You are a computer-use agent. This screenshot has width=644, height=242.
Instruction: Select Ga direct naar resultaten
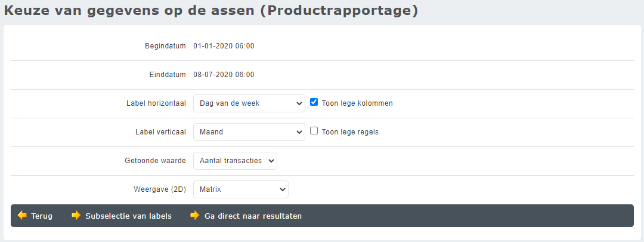[253, 216]
